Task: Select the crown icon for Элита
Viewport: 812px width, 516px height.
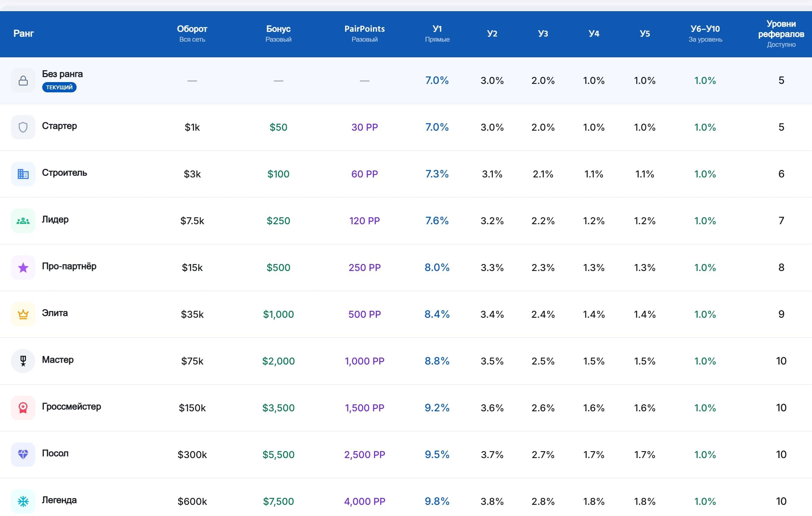Action: click(x=23, y=314)
